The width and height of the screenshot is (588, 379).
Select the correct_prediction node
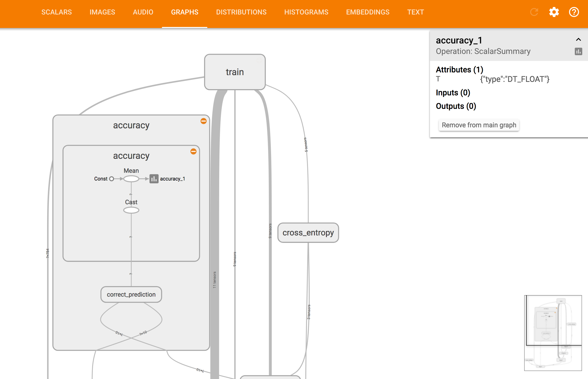pyautogui.click(x=131, y=295)
